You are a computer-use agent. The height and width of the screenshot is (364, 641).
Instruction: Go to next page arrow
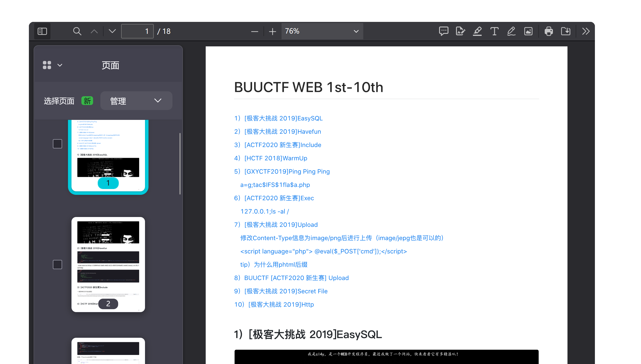tap(112, 31)
